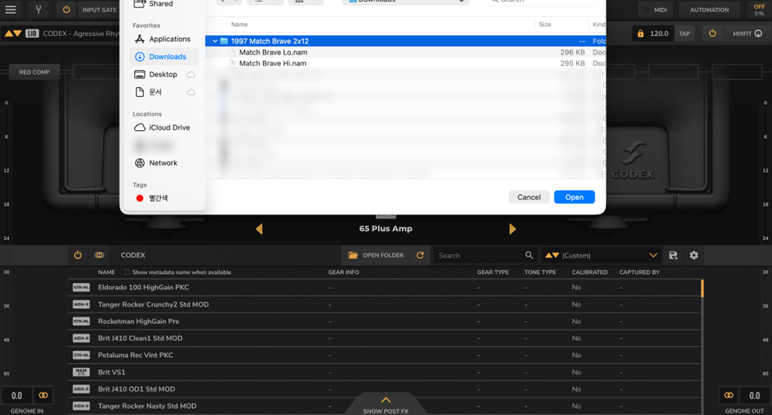
Task: Select 문서 folder in the sidebar
Action: (x=164, y=92)
